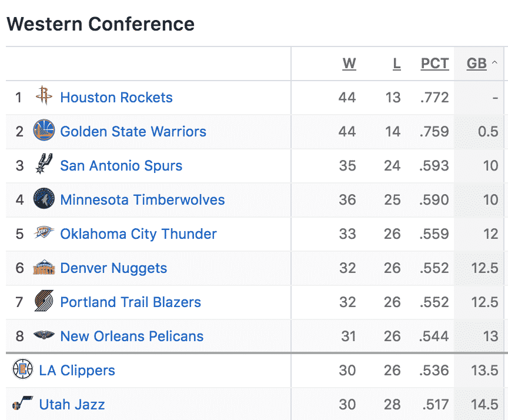Open the Utah Jazz team link
The height and width of the screenshot is (420, 508).
click(x=72, y=405)
